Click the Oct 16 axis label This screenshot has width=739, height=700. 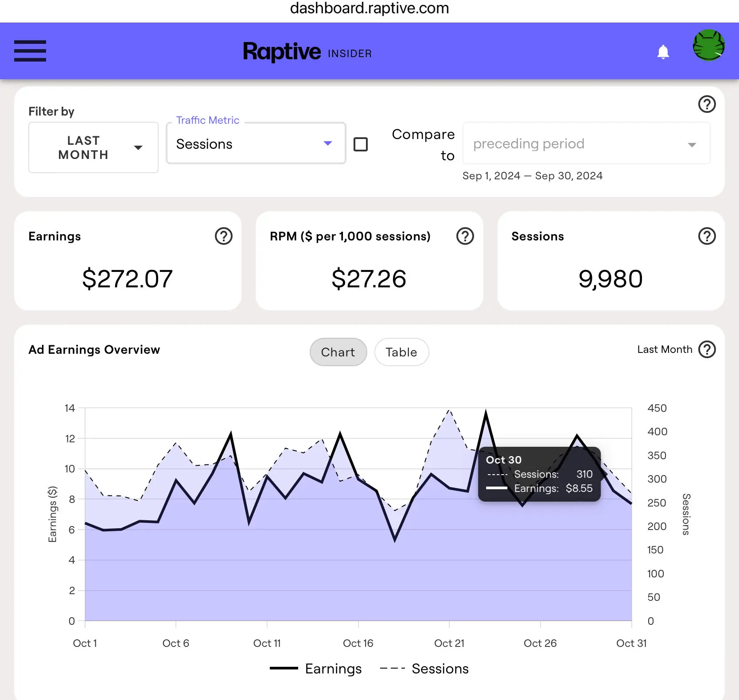tap(358, 643)
